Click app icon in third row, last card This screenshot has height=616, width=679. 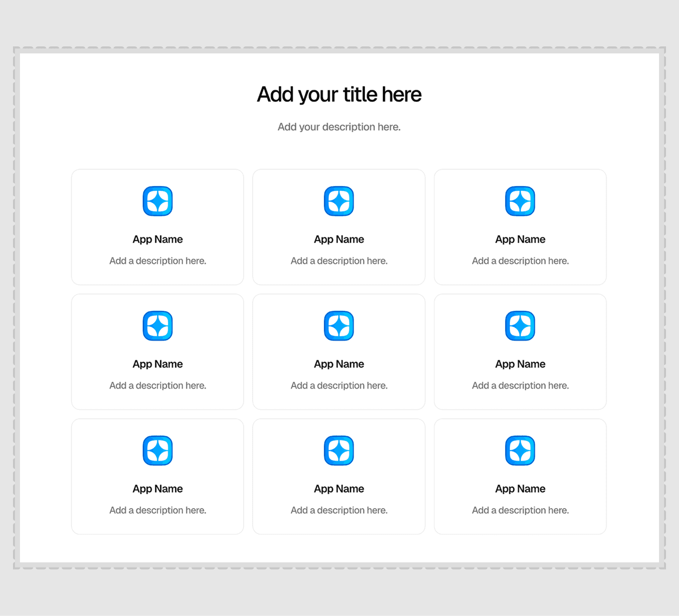coord(520,451)
